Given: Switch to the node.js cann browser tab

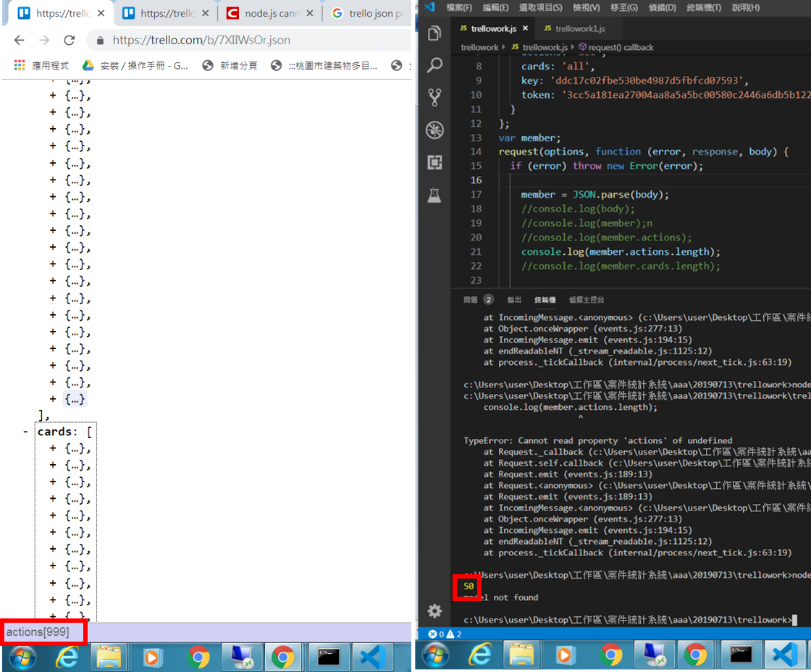Looking at the screenshot, I should [x=272, y=13].
